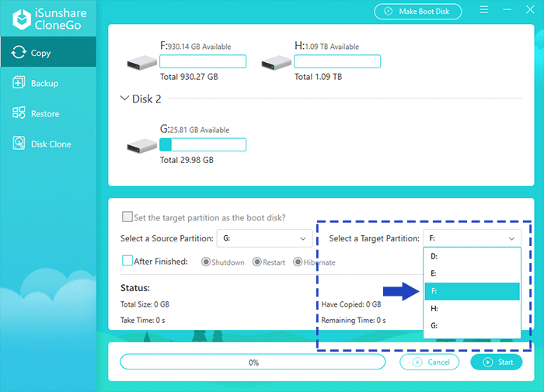Open the Backup section
Viewport: 544px width, 392px height.
(48, 83)
